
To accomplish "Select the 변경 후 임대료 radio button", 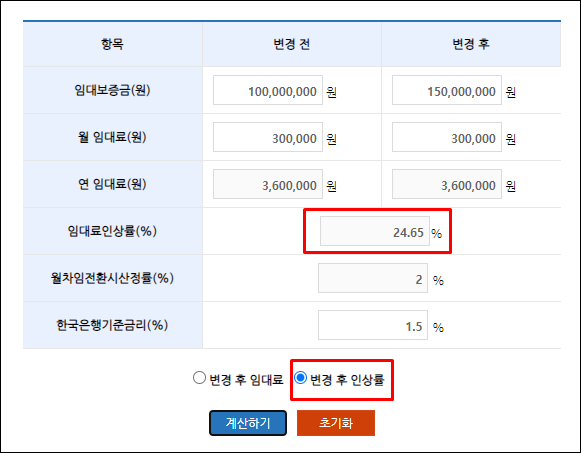I will (x=199, y=378).
